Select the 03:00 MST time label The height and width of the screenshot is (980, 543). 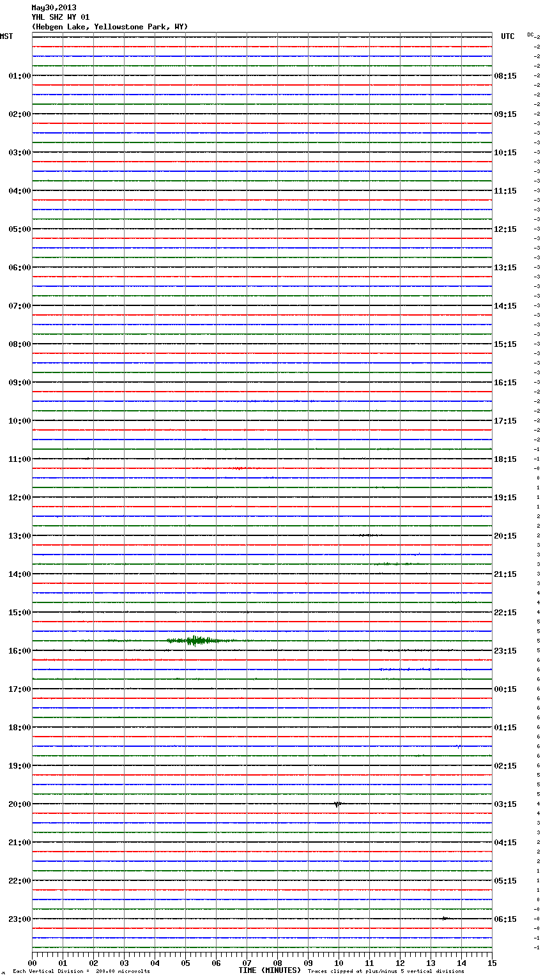pos(20,153)
